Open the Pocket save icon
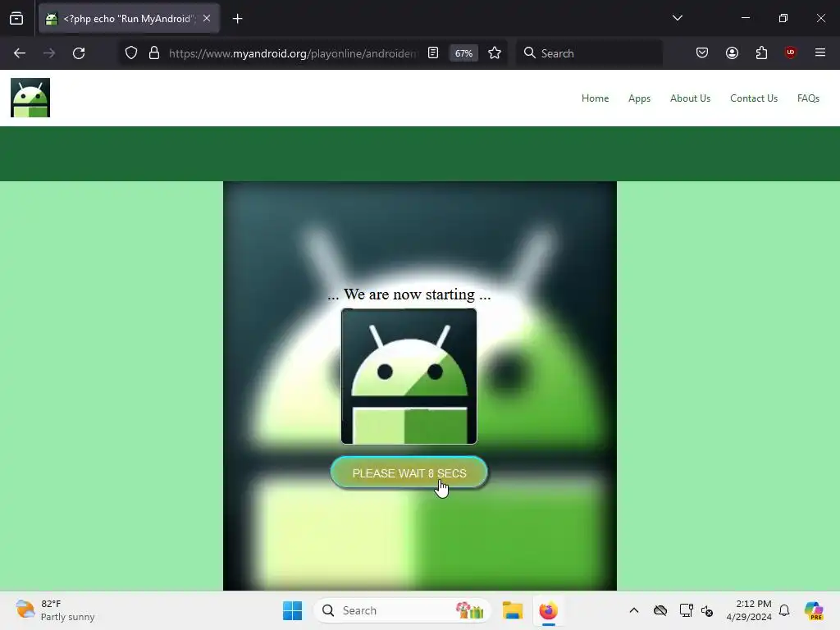Screen dimensions: 840x630 point(702,53)
